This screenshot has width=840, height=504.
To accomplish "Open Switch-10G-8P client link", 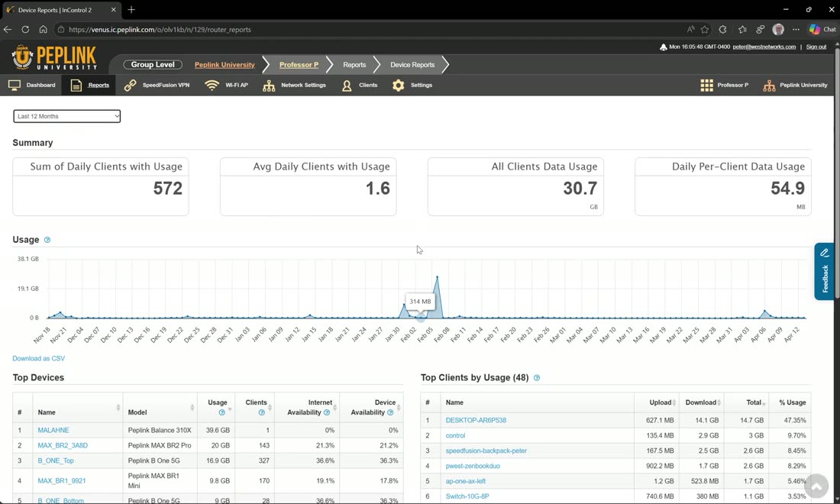I will (x=467, y=496).
